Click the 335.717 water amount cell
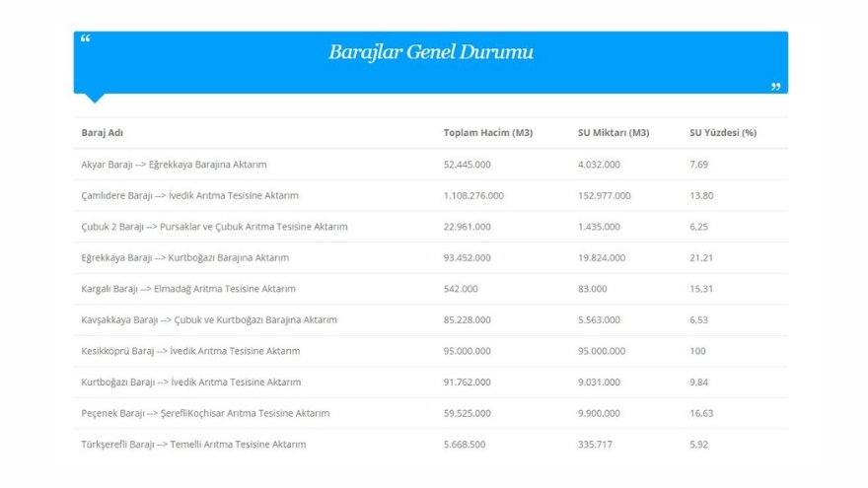Screen dimensions: 868x488 tap(595, 445)
